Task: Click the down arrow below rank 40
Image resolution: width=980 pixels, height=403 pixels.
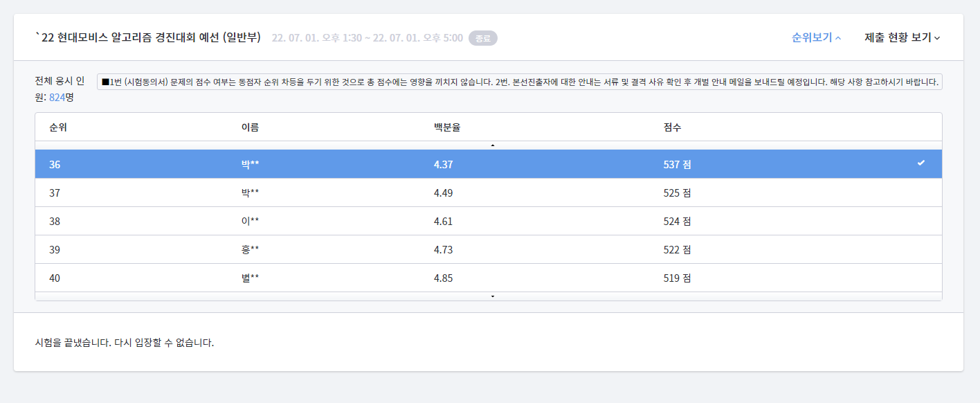Action: [493, 296]
